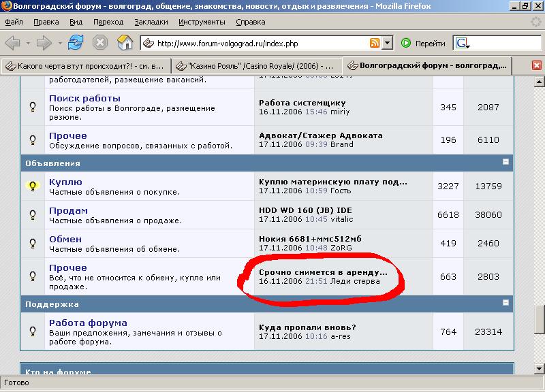Collapse the Объявления category section

[505, 162]
